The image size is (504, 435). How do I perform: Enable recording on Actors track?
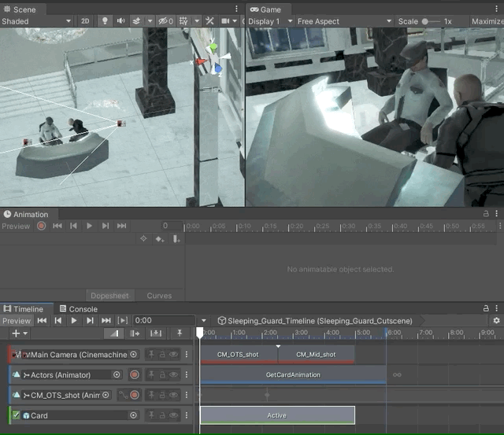[135, 375]
